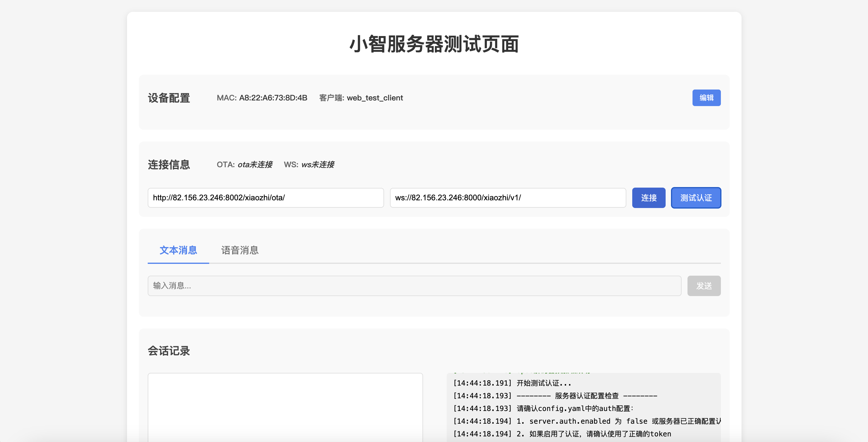Click the 输入消息 text field
Viewport: 868px width, 442px height.
(x=414, y=286)
